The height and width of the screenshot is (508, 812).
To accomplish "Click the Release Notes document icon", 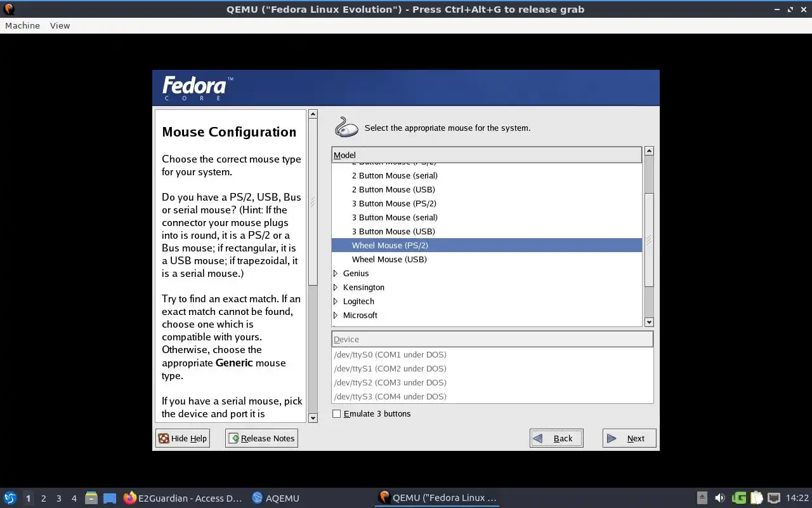I will 234,438.
